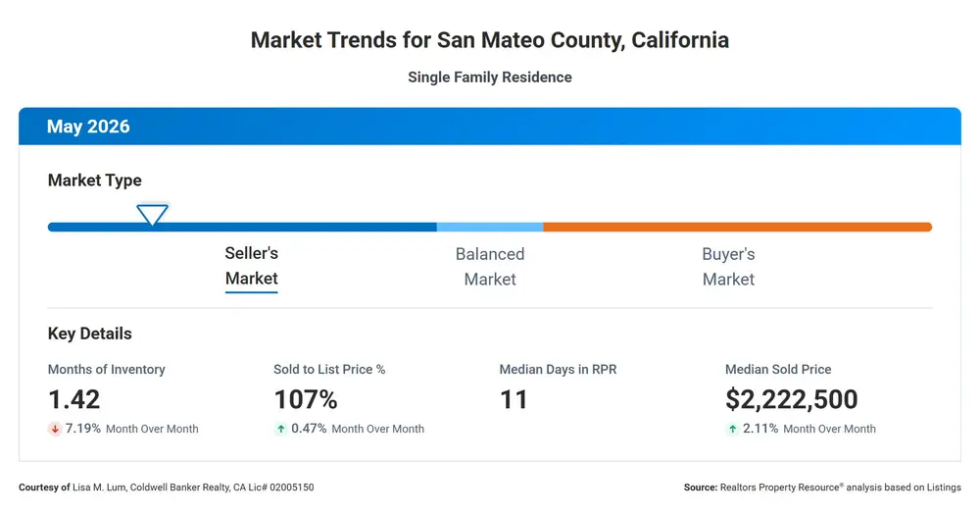Viewport: 980px width, 514px height.
Task: Select the Buyer's Market label
Action: click(728, 267)
